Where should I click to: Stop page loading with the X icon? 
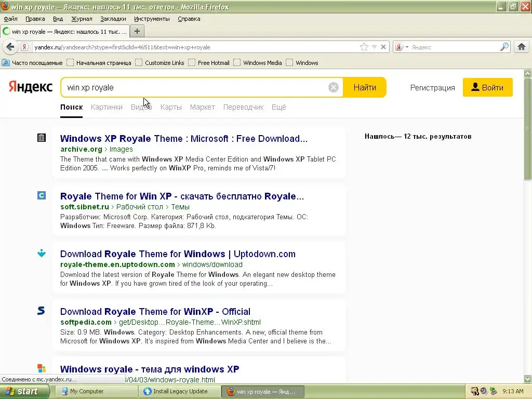tap(383, 47)
